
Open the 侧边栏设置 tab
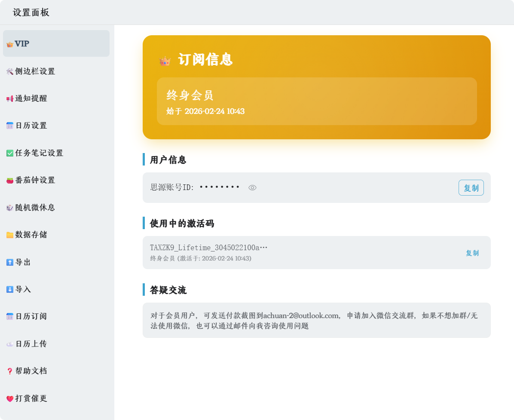tap(56, 71)
